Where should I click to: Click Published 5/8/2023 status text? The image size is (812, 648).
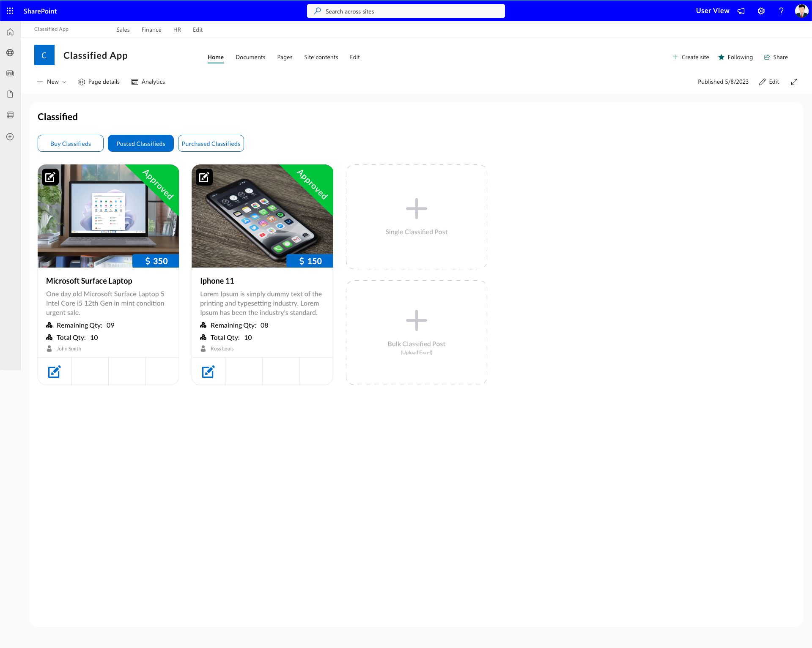point(723,82)
